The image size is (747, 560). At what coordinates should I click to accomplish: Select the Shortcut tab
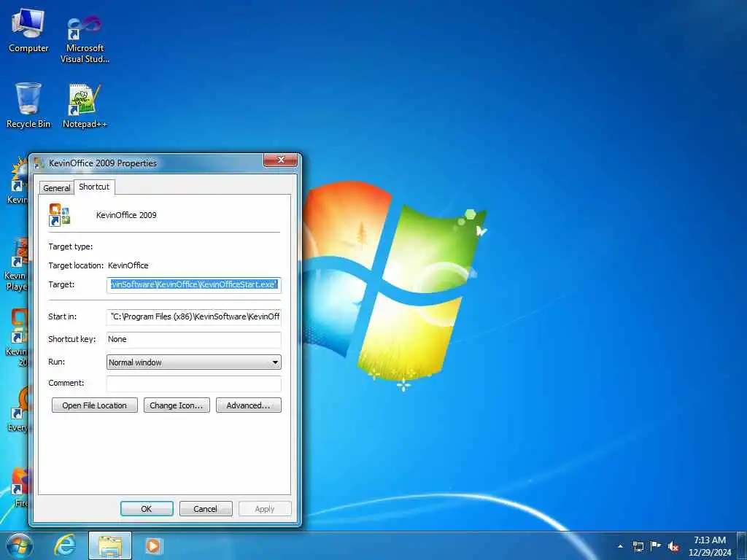(94, 187)
